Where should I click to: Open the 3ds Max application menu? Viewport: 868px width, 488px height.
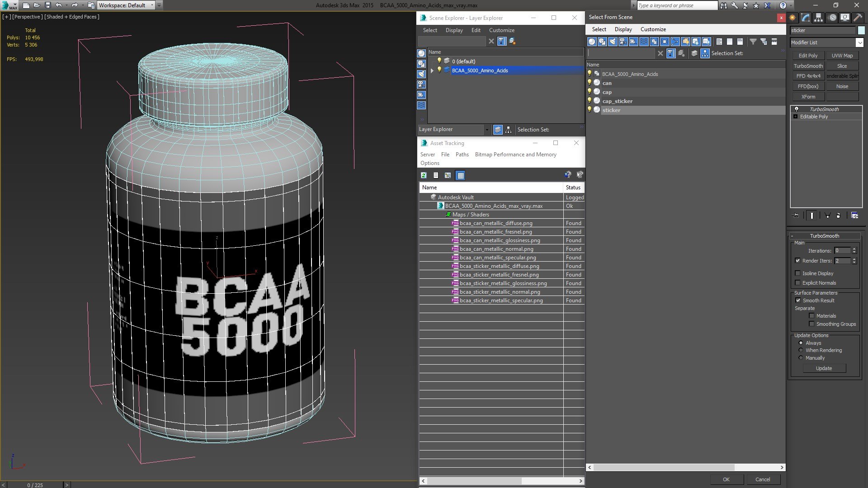[9, 5]
